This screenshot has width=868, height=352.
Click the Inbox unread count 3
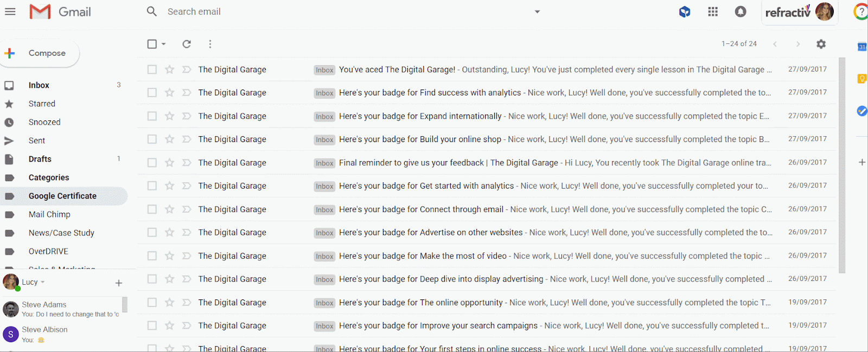coord(119,85)
